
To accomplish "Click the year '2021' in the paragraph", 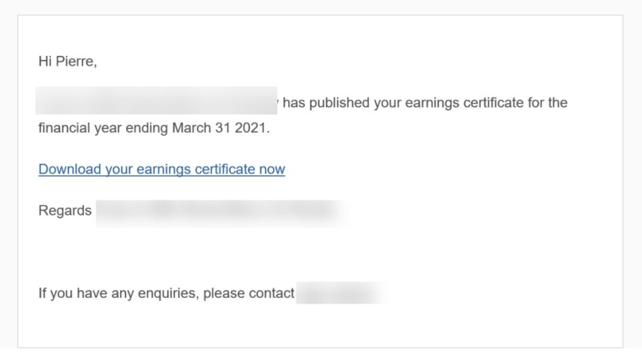I will pos(250,127).
